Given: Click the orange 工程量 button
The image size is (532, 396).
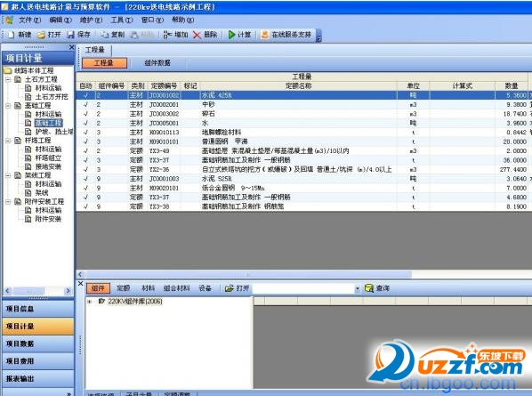Looking at the screenshot, I should [x=104, y=63].
